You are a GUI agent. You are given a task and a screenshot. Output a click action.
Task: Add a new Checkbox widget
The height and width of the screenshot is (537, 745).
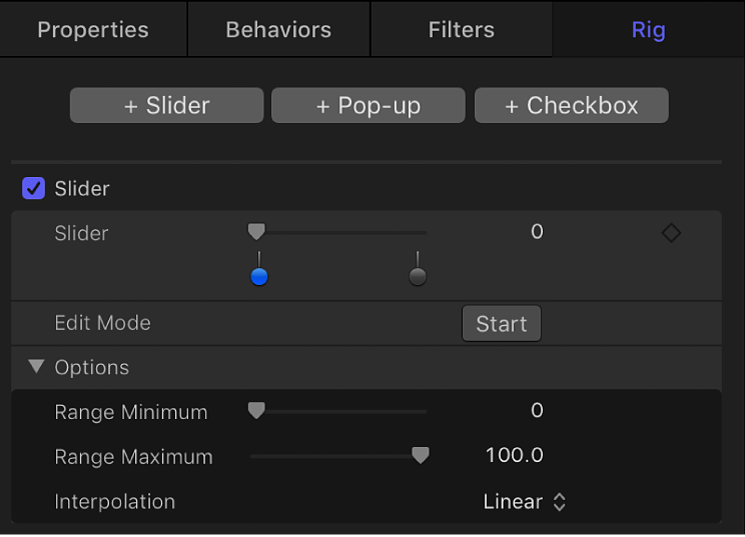[x=571, y=106]
